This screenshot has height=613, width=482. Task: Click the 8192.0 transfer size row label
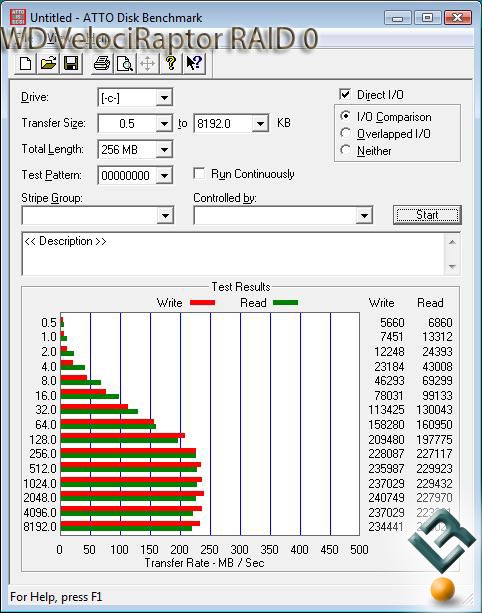pyautogui.click(x=40, y=527)
